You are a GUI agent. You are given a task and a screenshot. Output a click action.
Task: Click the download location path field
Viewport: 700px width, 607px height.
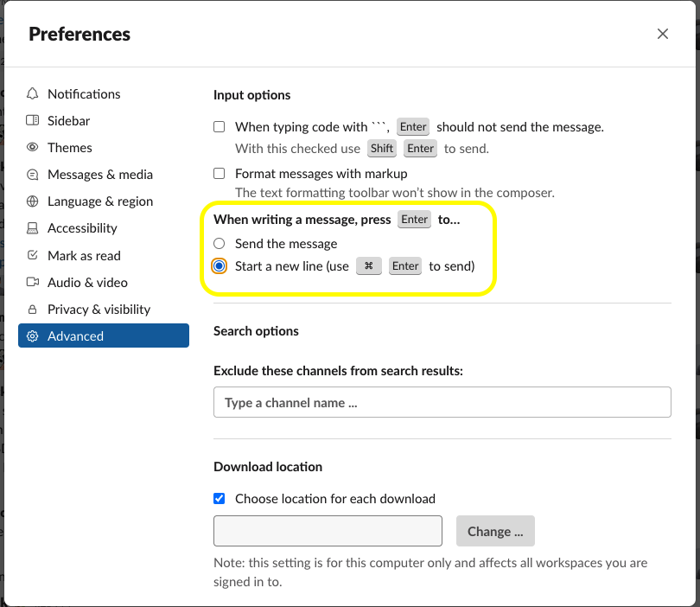(x=328, y=531)
